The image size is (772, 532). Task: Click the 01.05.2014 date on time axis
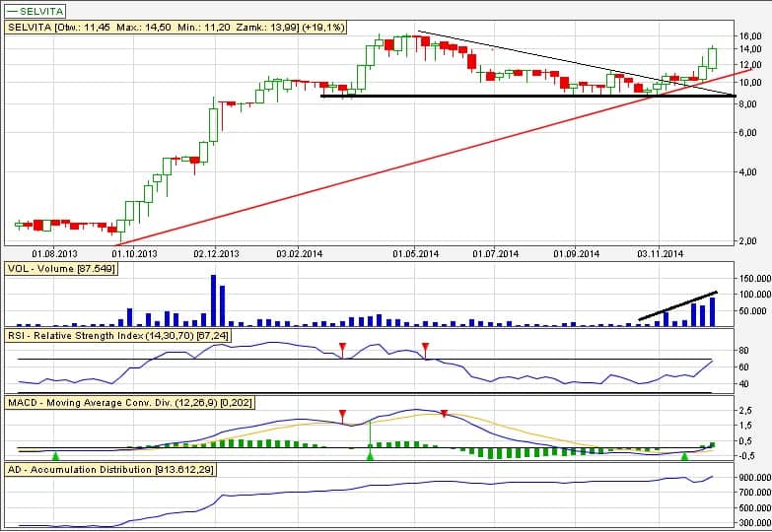(415, 253)
